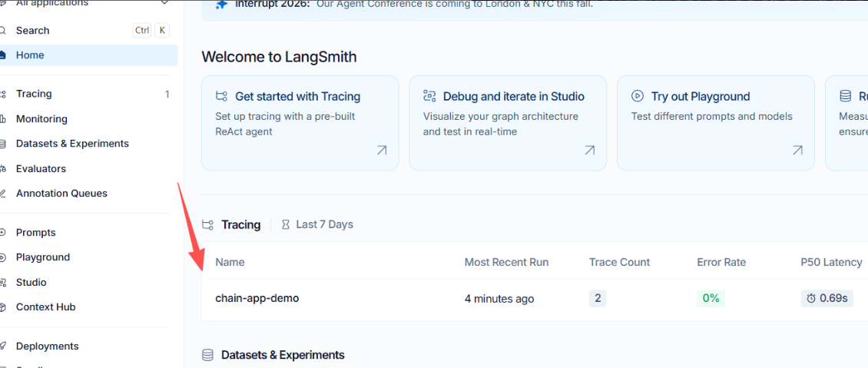868x368 pixels.
Task: Click the 4 minutes ago cell
Action: pyautogui.click(x=499, y=299)
